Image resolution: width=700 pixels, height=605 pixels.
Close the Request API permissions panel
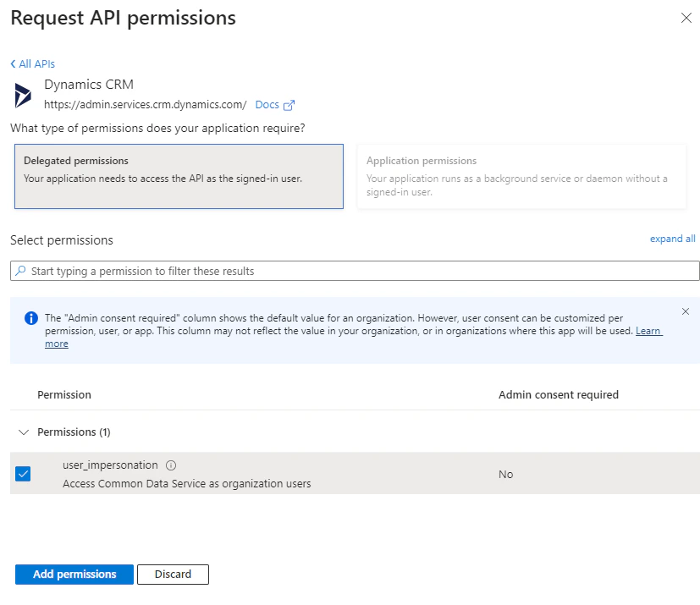tap(686, 18)
